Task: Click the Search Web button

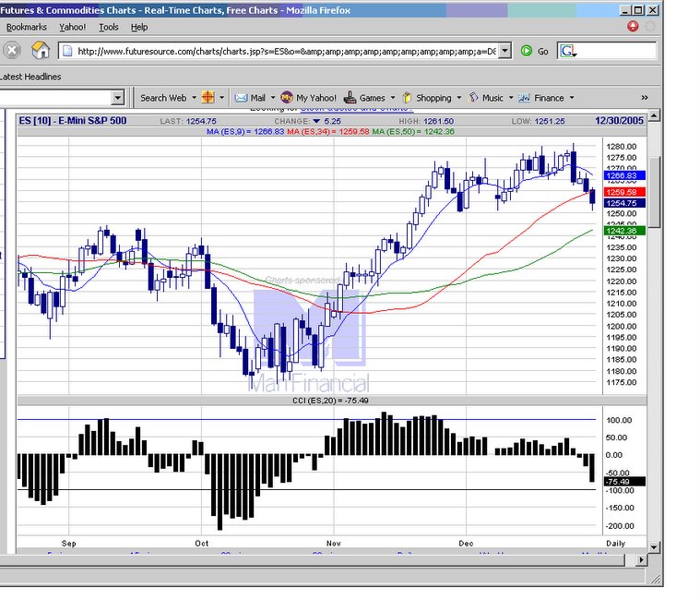Action: pyautogui.click(x=163, y=98)
